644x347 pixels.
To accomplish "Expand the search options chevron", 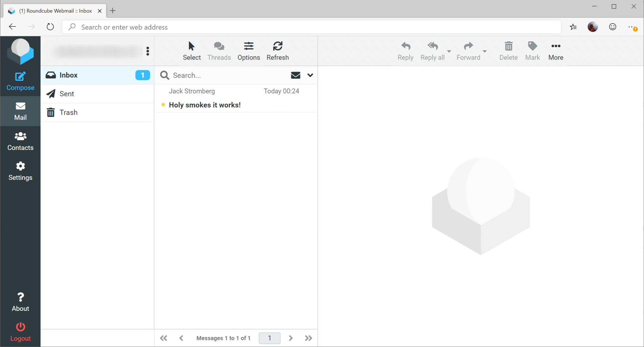I will pyautogui.click(x=310, y=75).
